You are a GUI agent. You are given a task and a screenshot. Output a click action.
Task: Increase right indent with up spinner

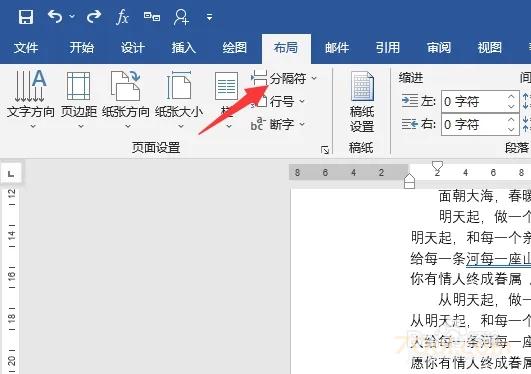click(x=511, y=120)
